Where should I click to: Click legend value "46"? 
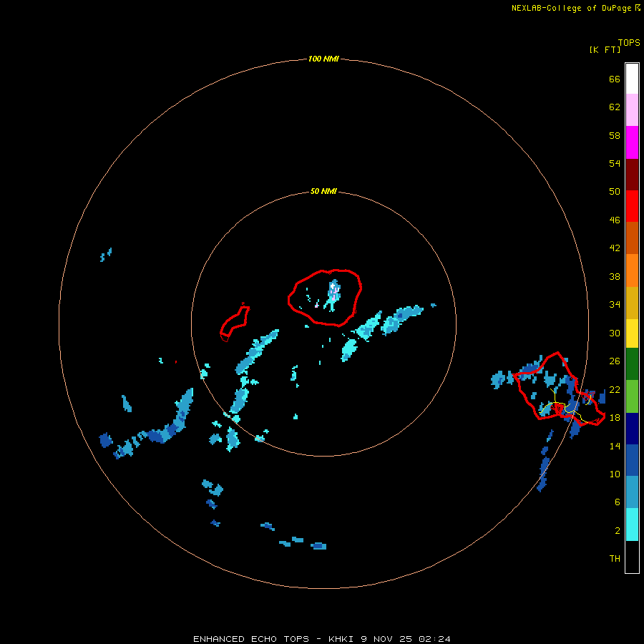[x=615, y=220]
